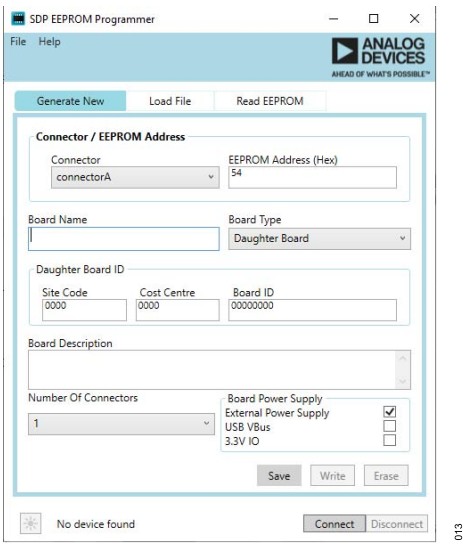The width and height of the screenshot is (471, 547).
Task: Click the 'Board Power Supply' group label
Action: 275,398
